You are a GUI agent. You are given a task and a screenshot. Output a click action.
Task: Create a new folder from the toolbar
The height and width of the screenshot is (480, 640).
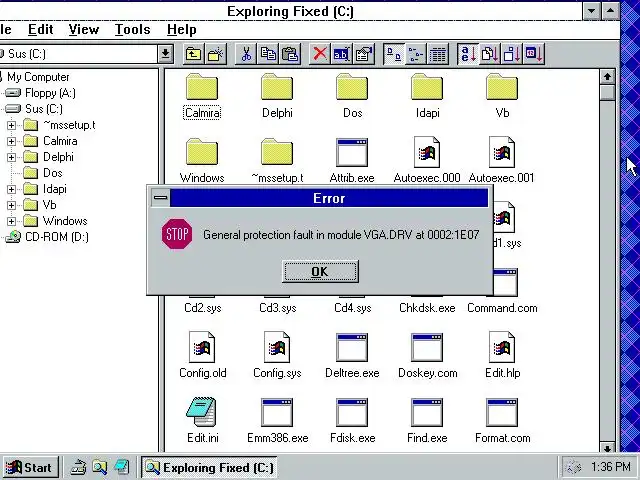click(x=216, y=54)
